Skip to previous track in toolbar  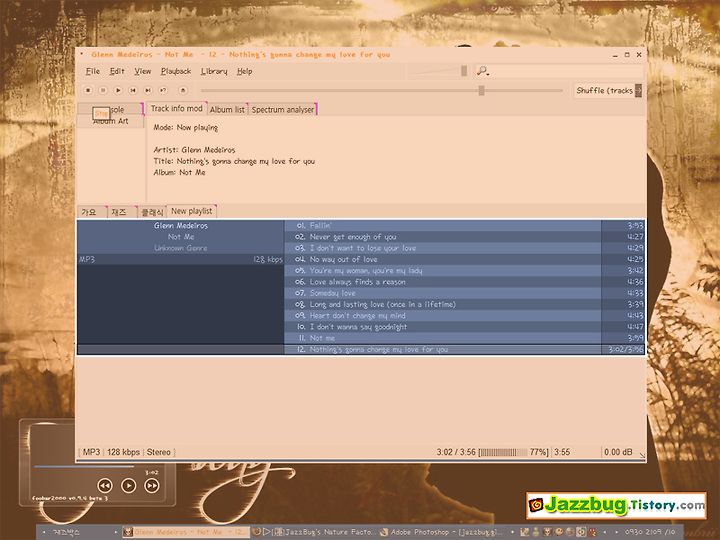(133, 90)
